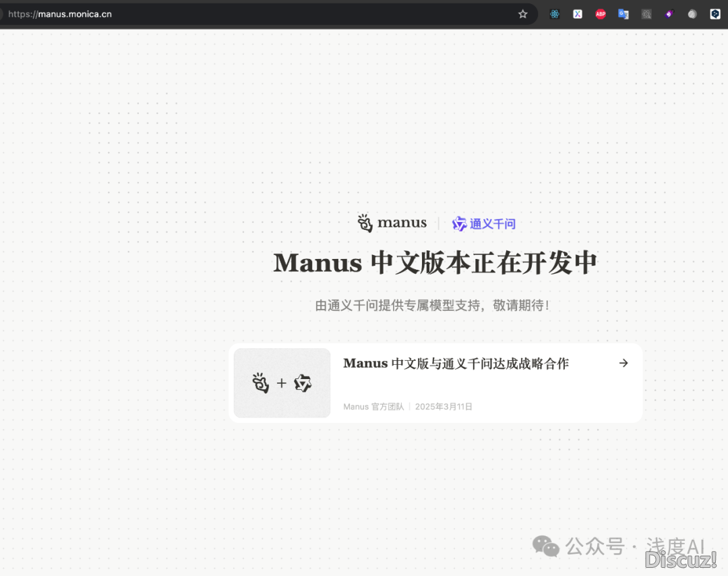Bookmark this page with the star icon
Screen dimensions: 728x576
(x=522, y=14)
